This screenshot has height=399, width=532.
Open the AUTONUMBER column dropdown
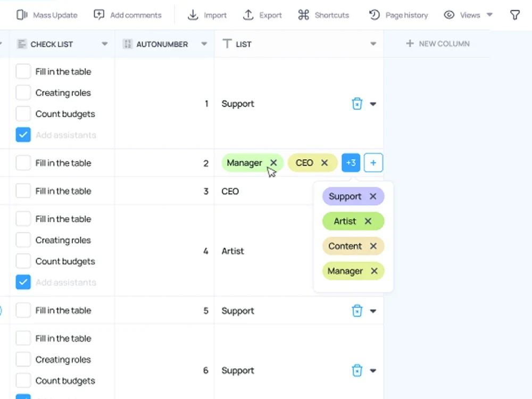(204, 44)
